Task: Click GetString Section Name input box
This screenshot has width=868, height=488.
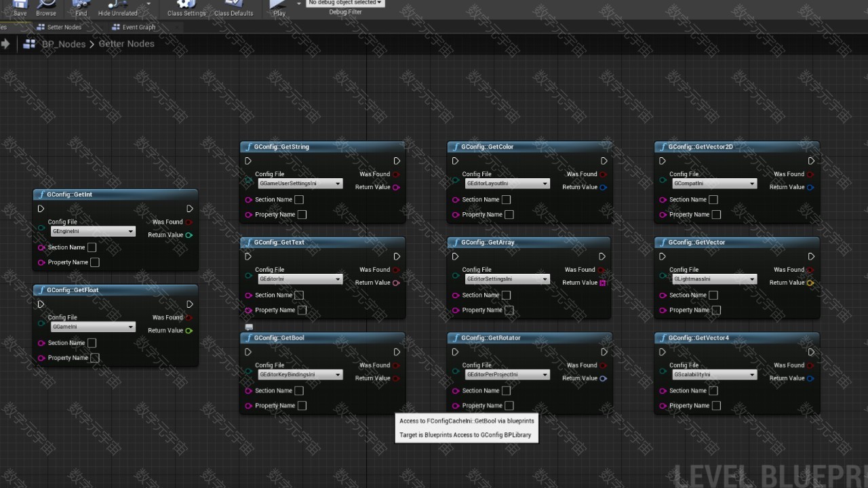Action: click(x=299, y=200)
